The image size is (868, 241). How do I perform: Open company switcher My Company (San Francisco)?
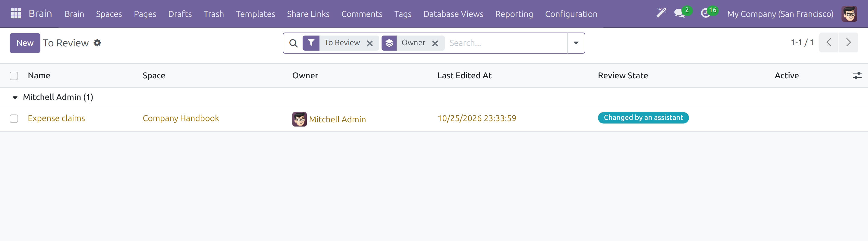point(780,14)
